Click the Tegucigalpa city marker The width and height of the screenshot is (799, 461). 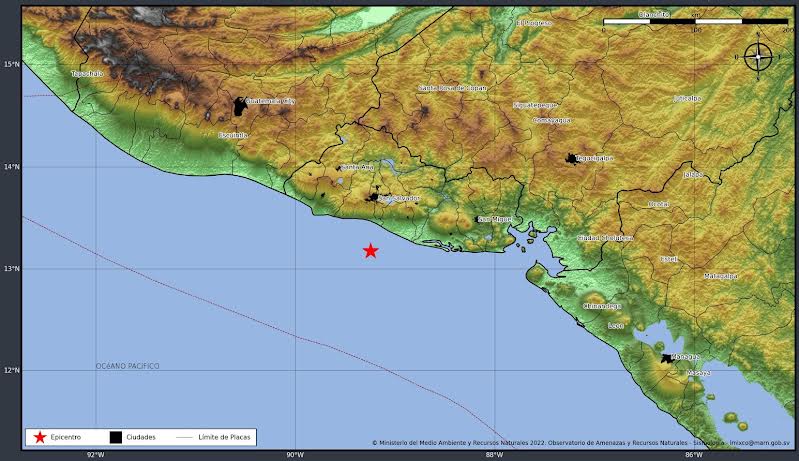(x=571, y=158)
